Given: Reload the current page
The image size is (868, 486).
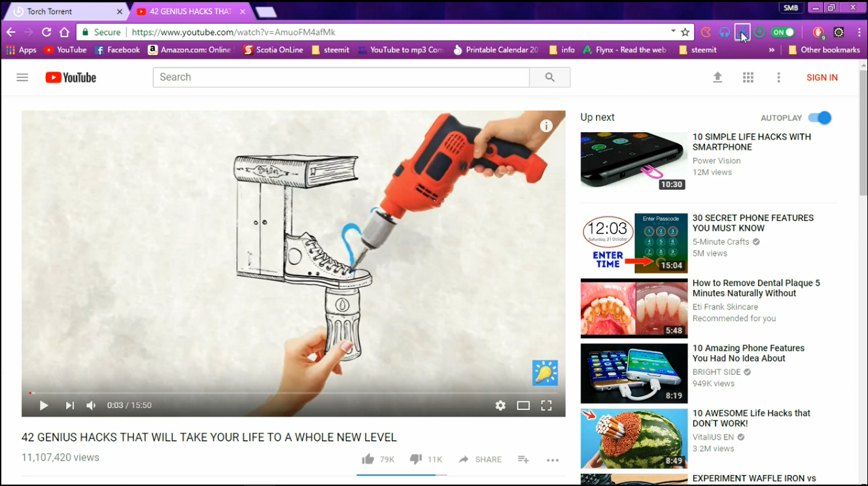Looking at the screenshot, I should [46, 32].
